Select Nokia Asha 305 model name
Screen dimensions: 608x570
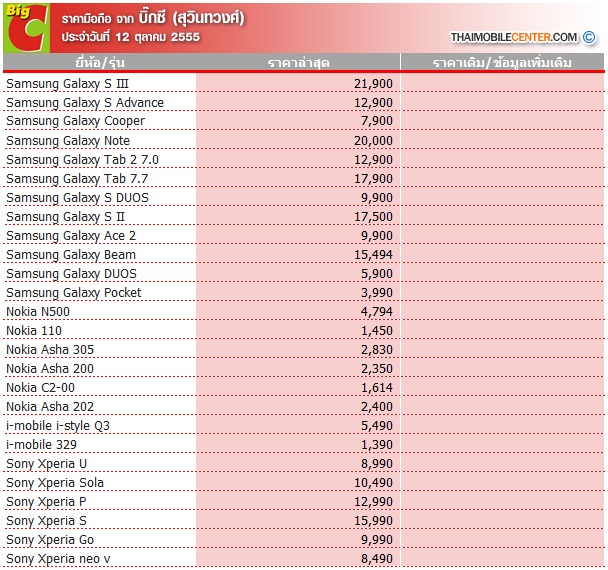point(50,349)
